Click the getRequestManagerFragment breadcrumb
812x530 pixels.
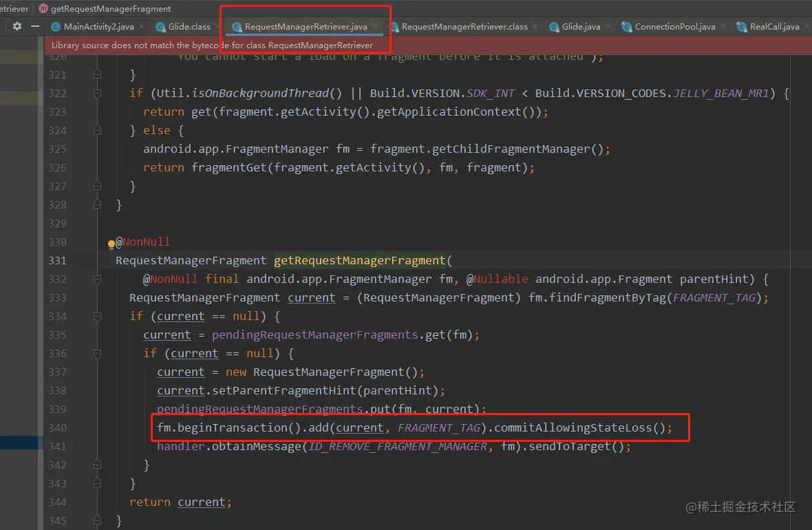(110, 8)
